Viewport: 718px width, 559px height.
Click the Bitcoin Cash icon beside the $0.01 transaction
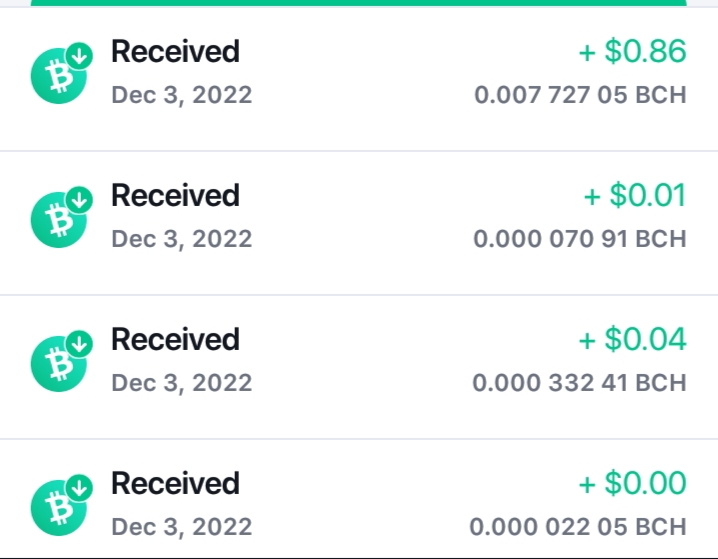59,220
